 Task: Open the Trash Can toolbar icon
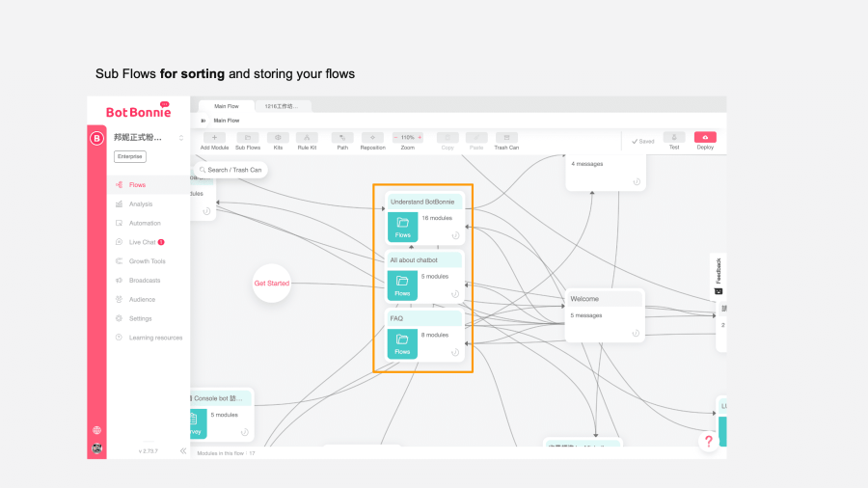[x=506, y=138]
